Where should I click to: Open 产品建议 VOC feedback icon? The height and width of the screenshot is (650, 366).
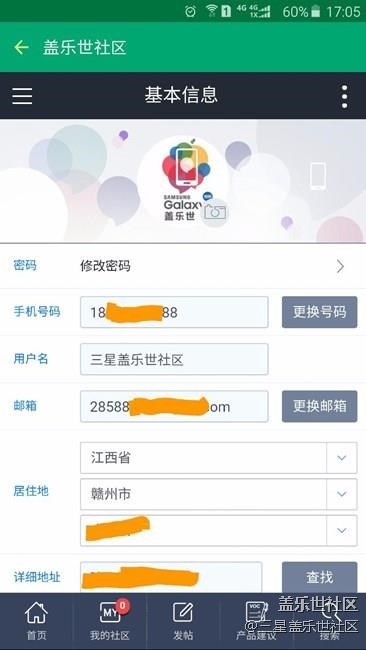coord(256,621)
